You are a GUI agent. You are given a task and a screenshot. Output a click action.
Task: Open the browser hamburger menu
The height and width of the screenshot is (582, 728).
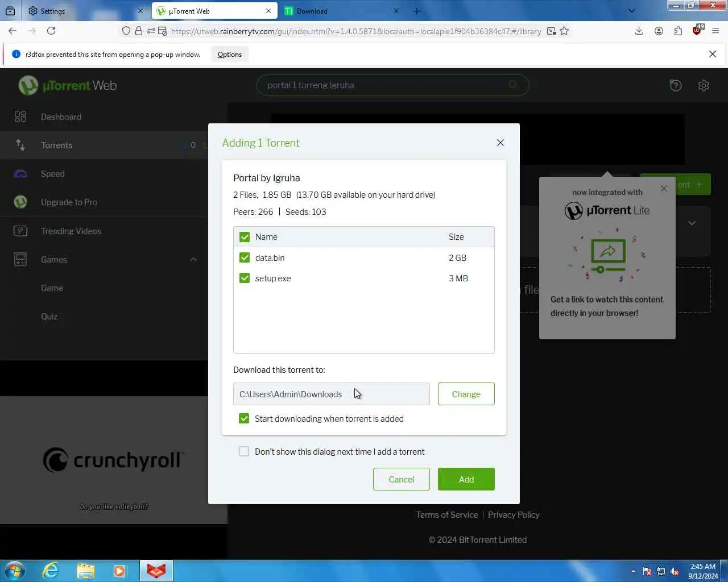coord(715,31)
